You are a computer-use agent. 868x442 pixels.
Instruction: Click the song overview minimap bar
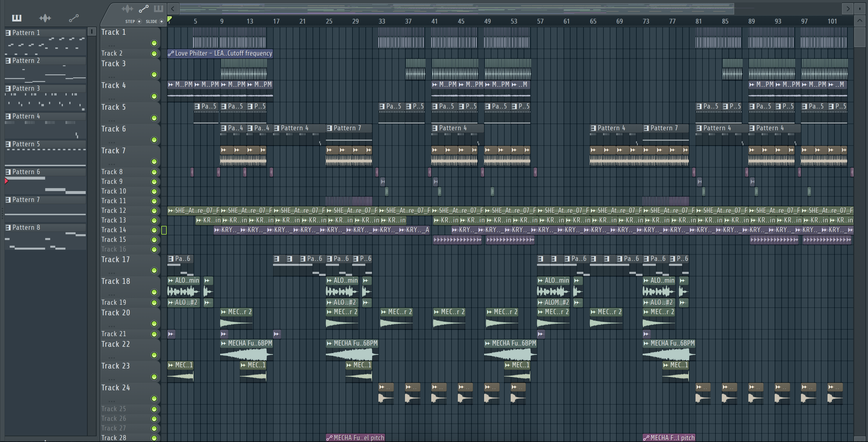pyautogui.click(x=457, y=8)
